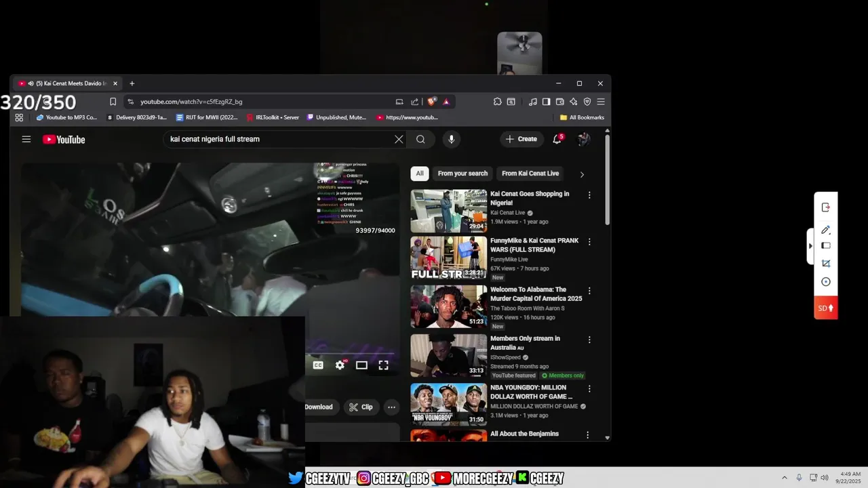Open options menu for All About the Benjamins

click(x=588, y=435)
